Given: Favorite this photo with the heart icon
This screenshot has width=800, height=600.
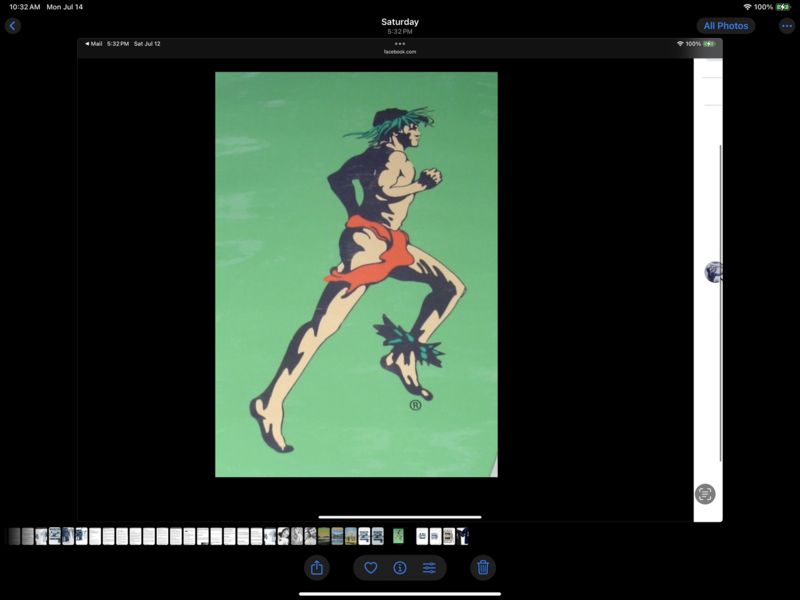Looking at the screenshot, I should tap(370, 568).
